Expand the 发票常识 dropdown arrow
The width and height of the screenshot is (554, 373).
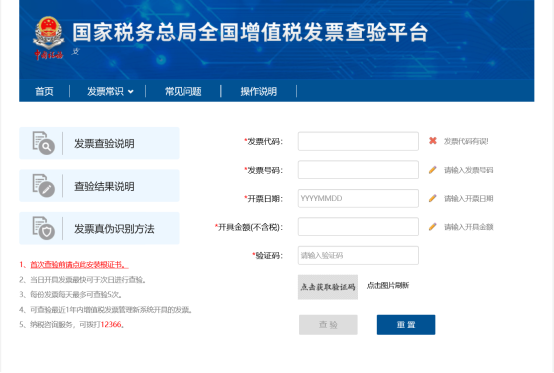130,92
